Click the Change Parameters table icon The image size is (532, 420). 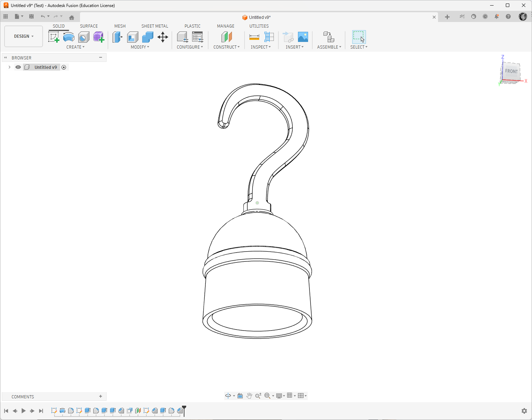click(198, 37)
